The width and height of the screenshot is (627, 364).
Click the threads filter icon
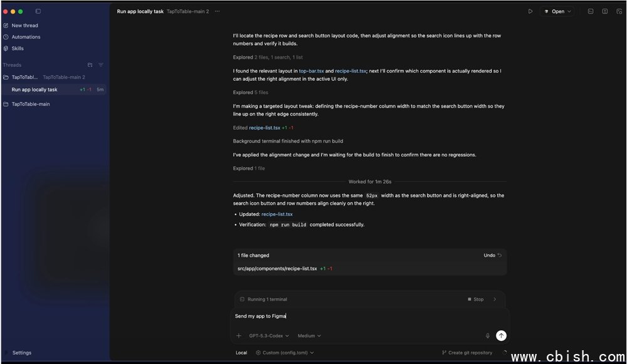tap(101, 65)
